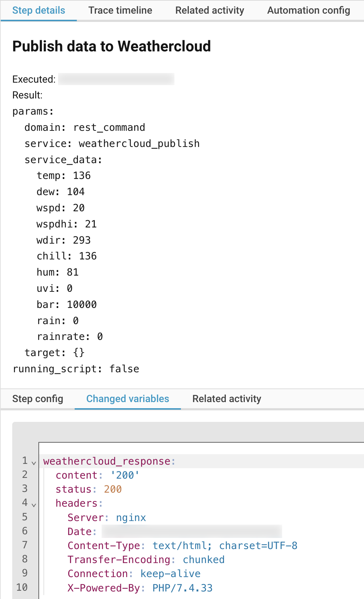Click the weathercloud_response key in the editor
The height and width of the screenshot is (599, 364).
[107, 461]
